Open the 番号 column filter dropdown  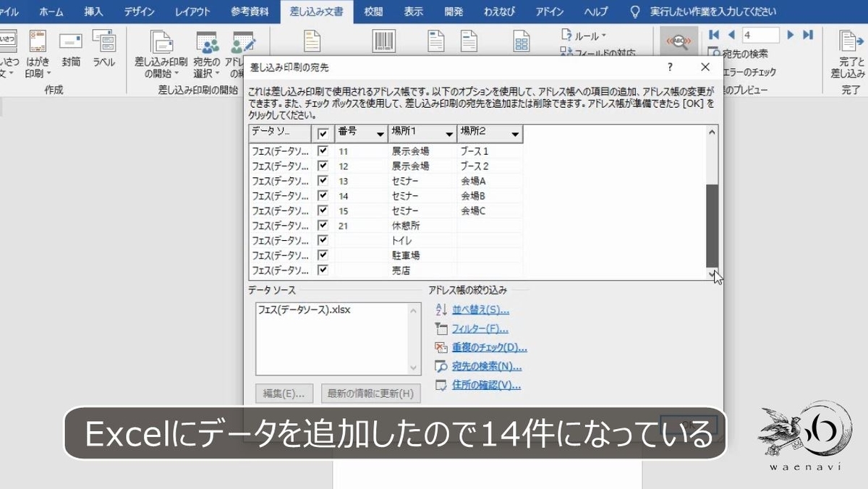(380, 134)
